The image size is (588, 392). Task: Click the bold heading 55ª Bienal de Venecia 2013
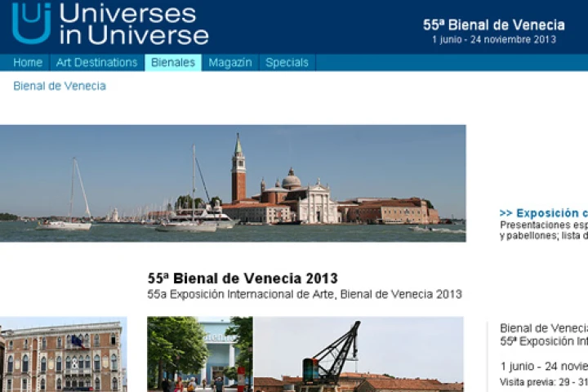pos(243,278)
